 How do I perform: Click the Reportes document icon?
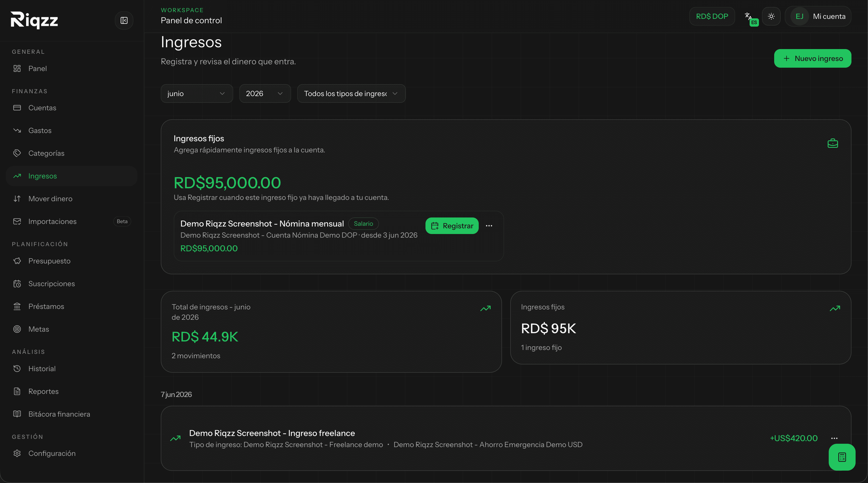(17, 392)
